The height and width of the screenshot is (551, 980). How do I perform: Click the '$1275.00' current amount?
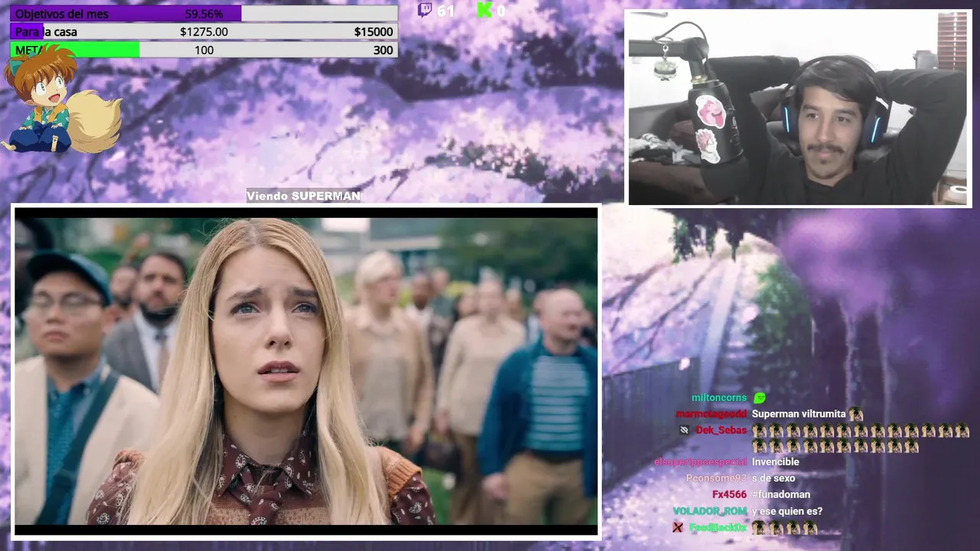pos(204,31)
